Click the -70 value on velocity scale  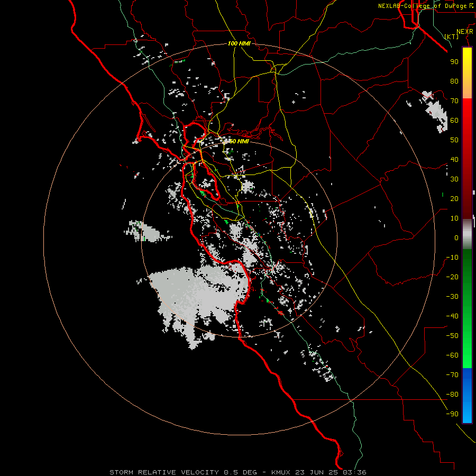pyautogui.click(x=452, y=375)
